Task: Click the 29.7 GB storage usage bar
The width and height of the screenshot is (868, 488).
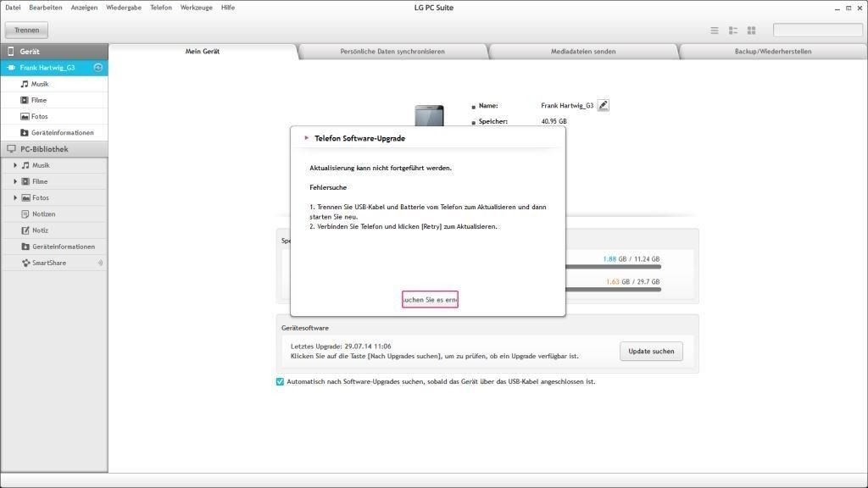Action: point(613,290)
